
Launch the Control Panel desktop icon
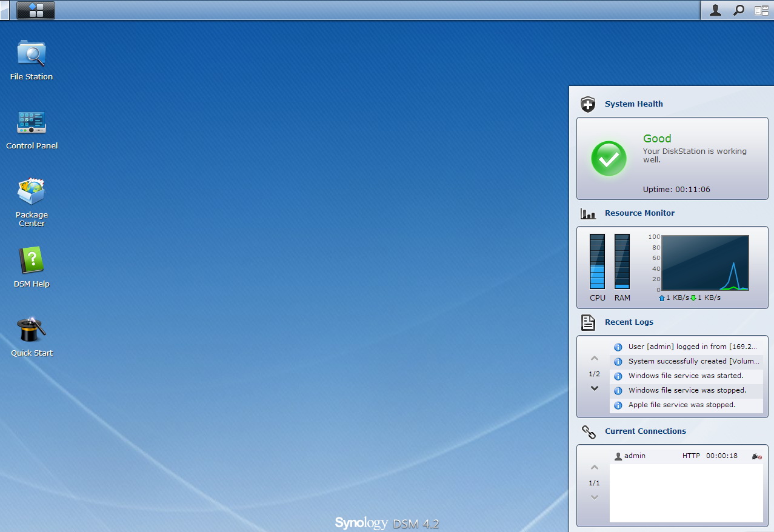tap(32, 130)
